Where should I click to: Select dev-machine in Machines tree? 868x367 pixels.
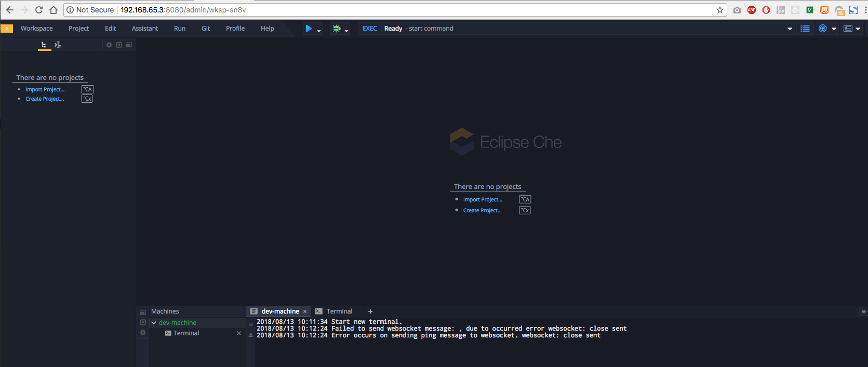pos(178,323)
